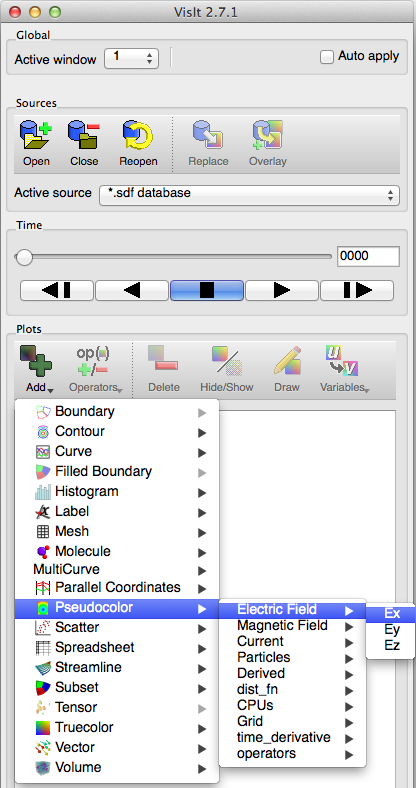Play the animation in reverse
Image resolution: width=416 pixels, height=788 pixels.
[132, 290]
